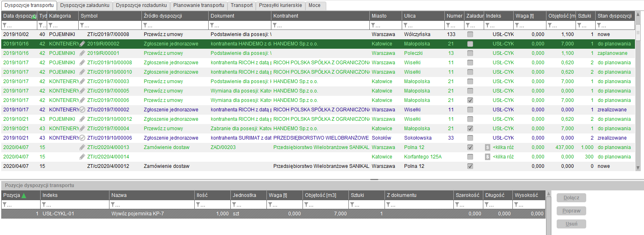Toggle Załadunek checkbox in Sokołowska 33 row
Screen dimensions: 644x235
coord(470,138)
